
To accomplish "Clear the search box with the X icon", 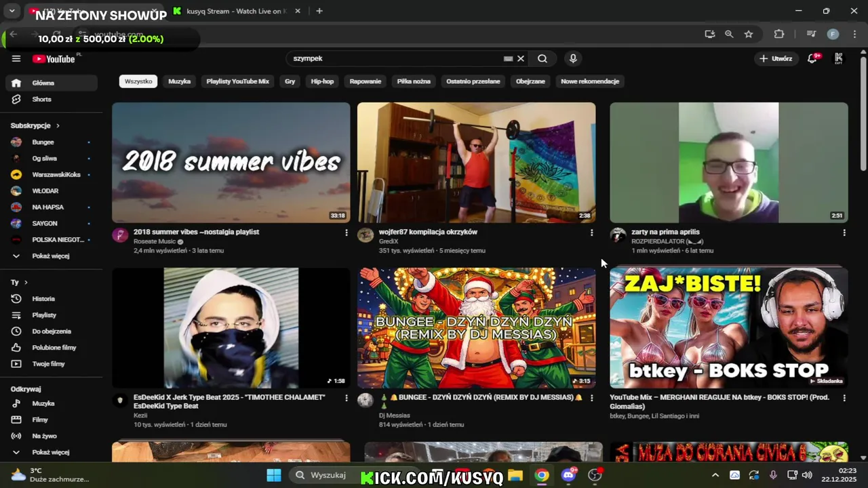I will click(521, 58).
